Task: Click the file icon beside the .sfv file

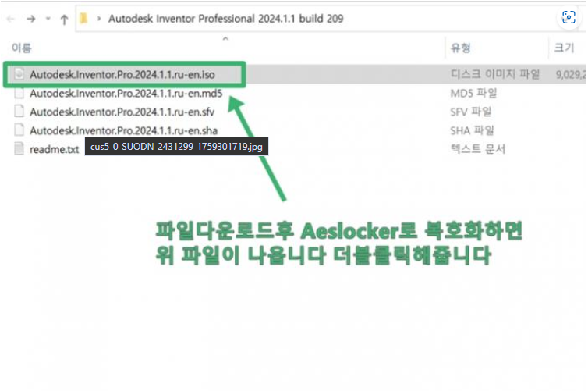Action: point(19,112)
